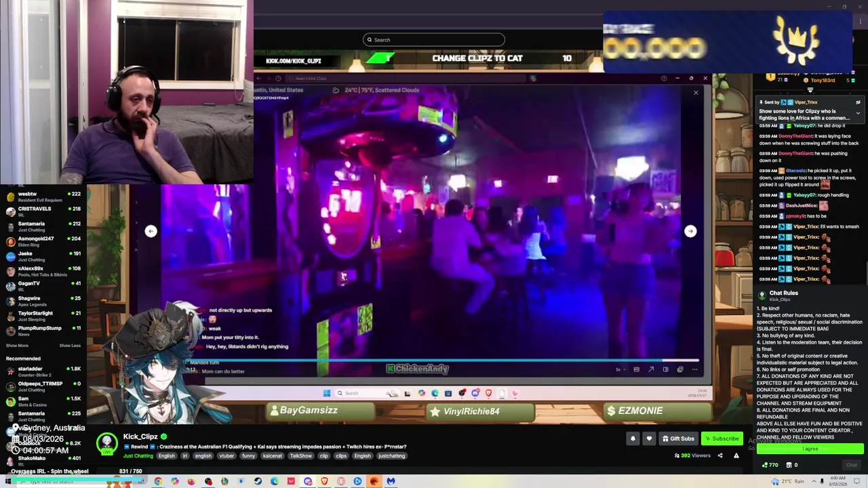
Task: Click the share icon beside viewers
Action: click(x=720, y=456)
